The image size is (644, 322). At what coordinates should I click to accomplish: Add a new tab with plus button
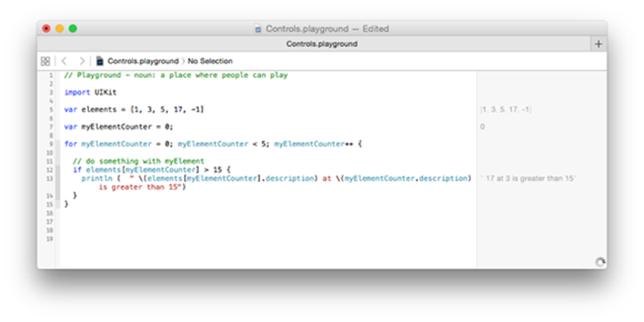[x=599, y=43]
